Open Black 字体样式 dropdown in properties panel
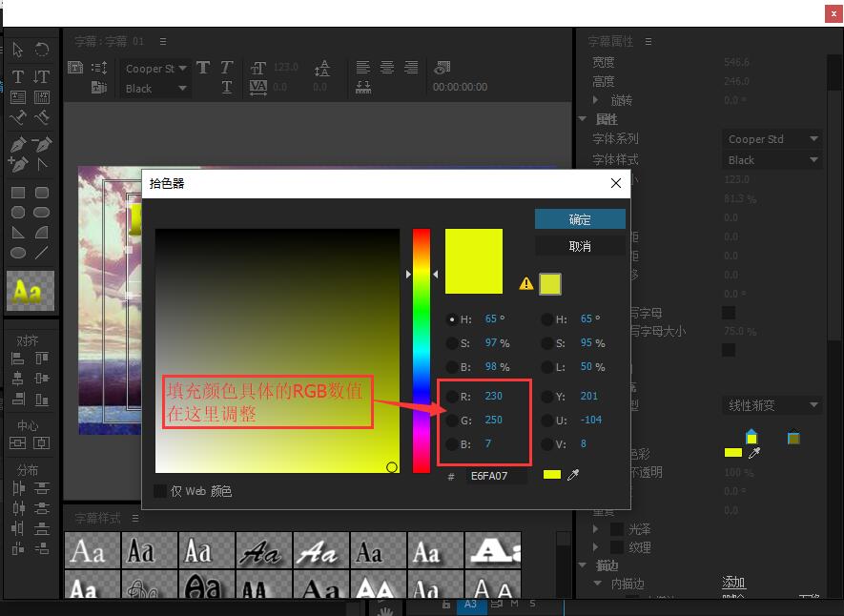This screenshot has width=844, height=616. click(772, 160)
